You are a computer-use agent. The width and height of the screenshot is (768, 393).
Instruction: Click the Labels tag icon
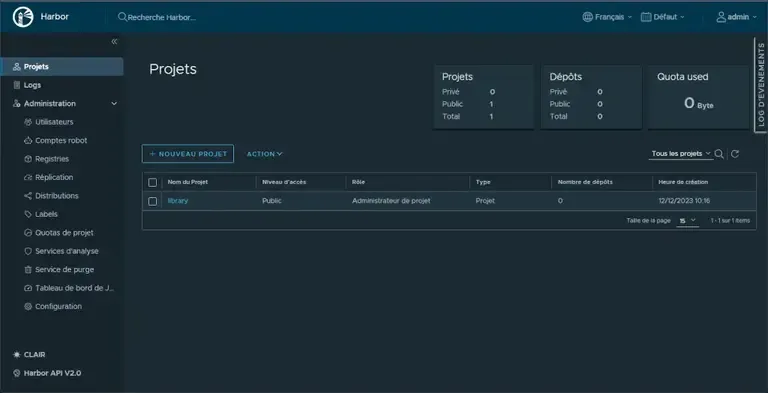click(x=28, y=214)
